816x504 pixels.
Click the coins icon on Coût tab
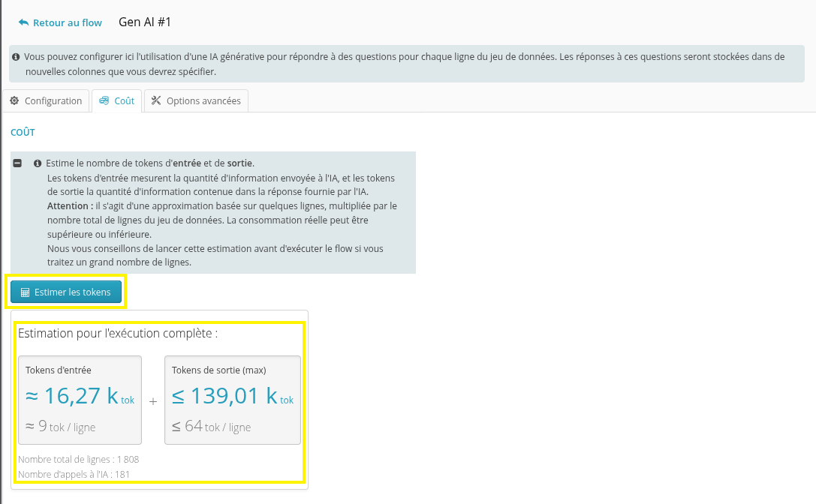(x=104, y=100)
